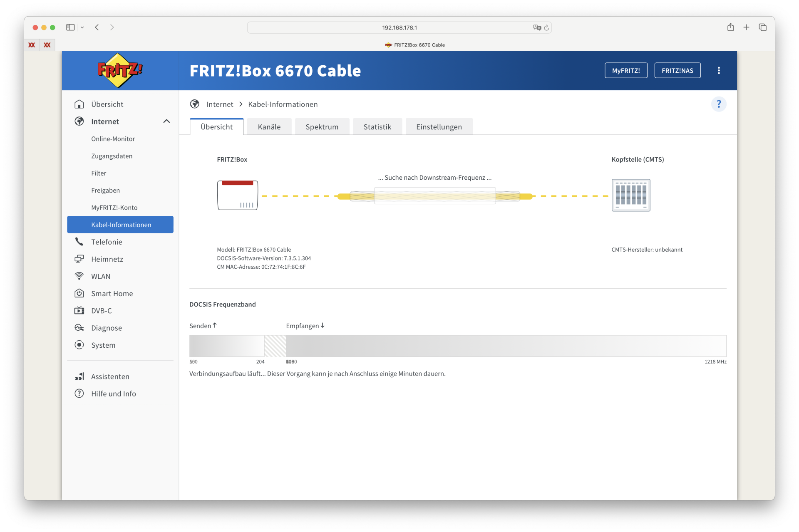
Task: Click the Senden frequency band segment
Action: coord(227,346)
